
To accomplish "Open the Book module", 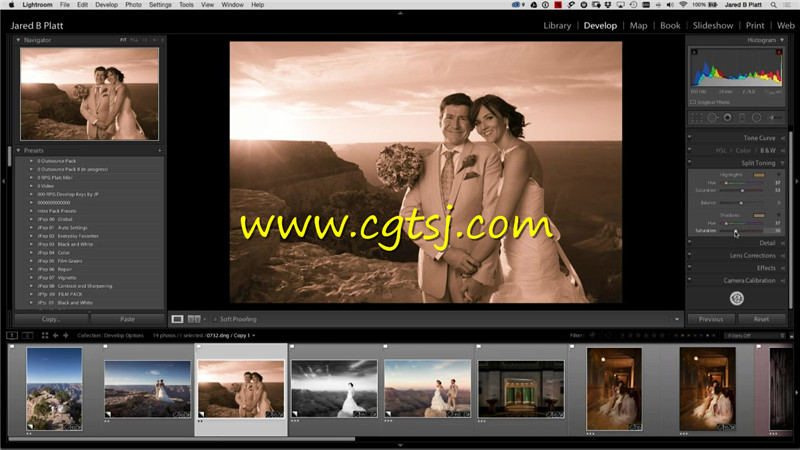I will tap(670, 26).
